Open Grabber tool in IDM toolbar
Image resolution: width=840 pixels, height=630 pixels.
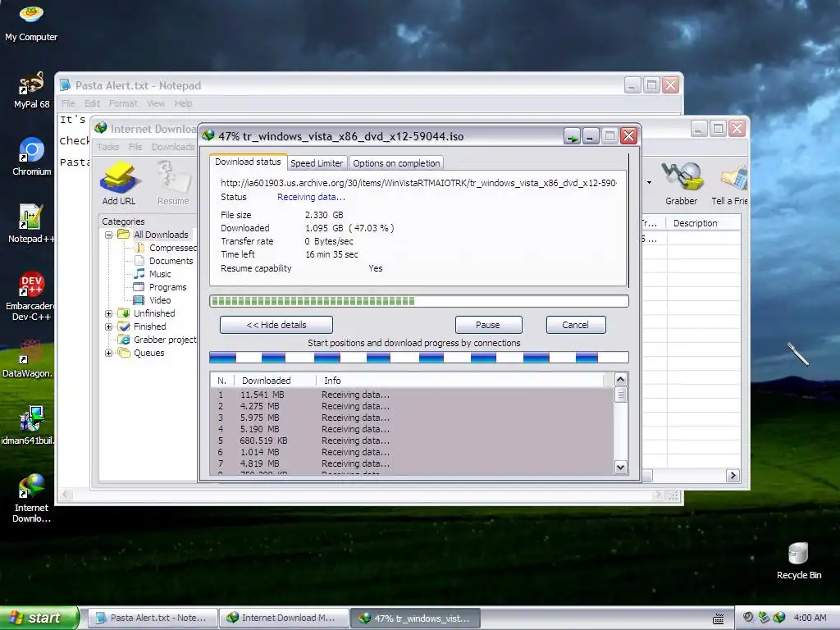click(x=682, y=184)
